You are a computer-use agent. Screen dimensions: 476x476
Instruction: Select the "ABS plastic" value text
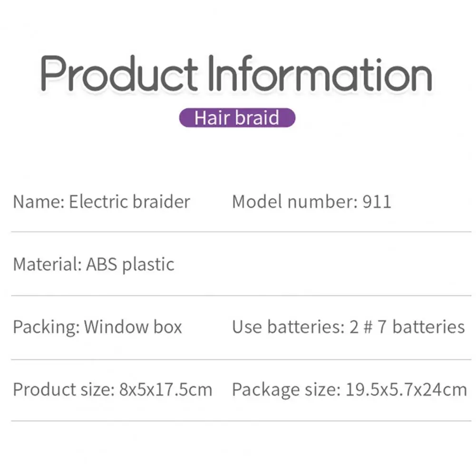pyautogui.click(x=130, y=264)
